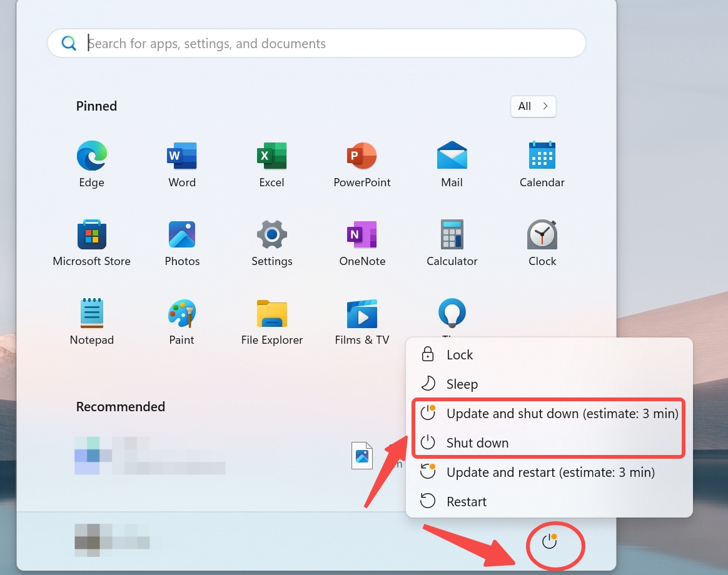Open the Calendar app

coord(542,164)
